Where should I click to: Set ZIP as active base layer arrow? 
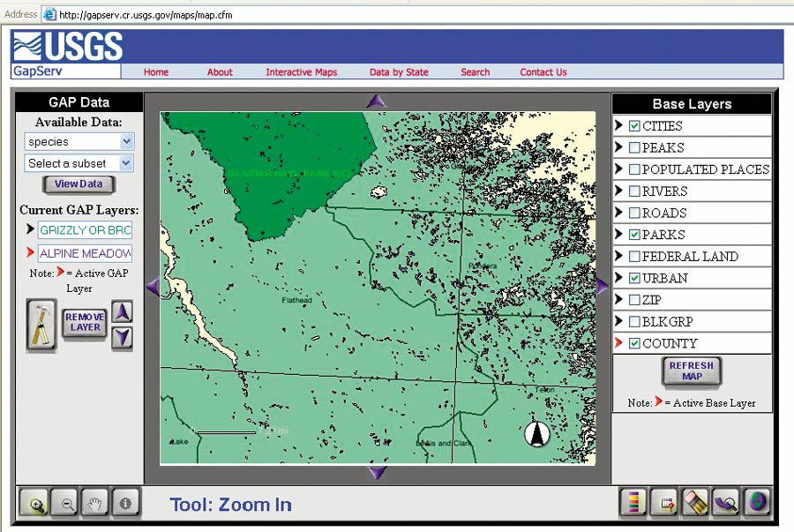618,299
